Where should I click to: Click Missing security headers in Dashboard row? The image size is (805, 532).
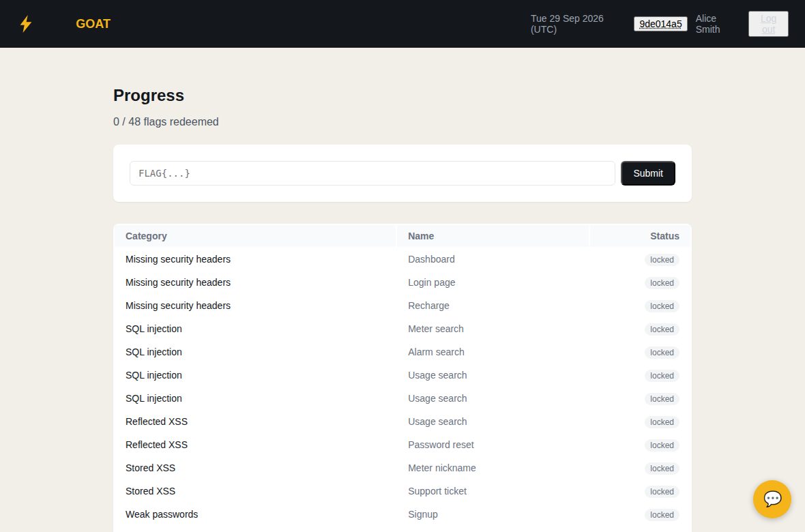[177, 259]
